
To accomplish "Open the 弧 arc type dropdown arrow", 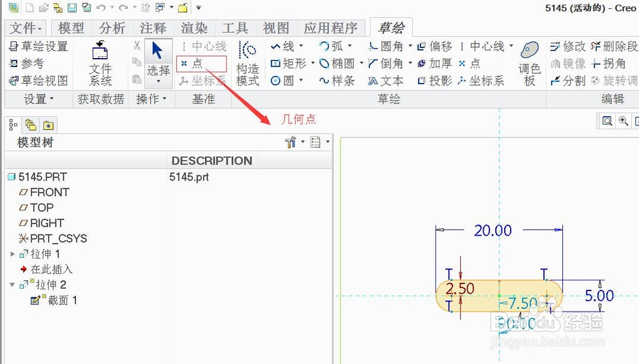I will [x=350, y=46].
